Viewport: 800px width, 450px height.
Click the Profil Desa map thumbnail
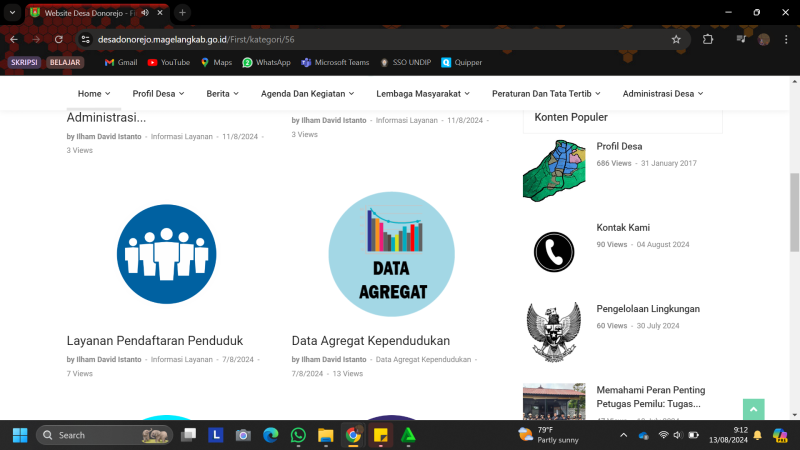[x=553, y=170]
